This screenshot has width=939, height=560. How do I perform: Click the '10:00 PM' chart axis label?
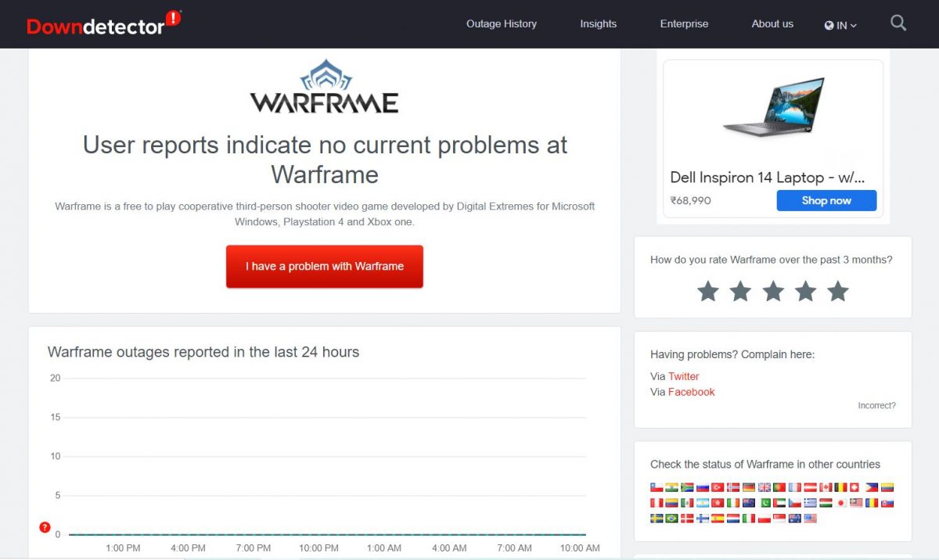[318, 548]
